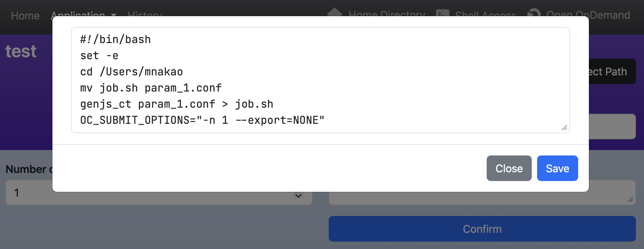Click the Shell Access terminal icon
644x249 pixels.
point(442,14)
